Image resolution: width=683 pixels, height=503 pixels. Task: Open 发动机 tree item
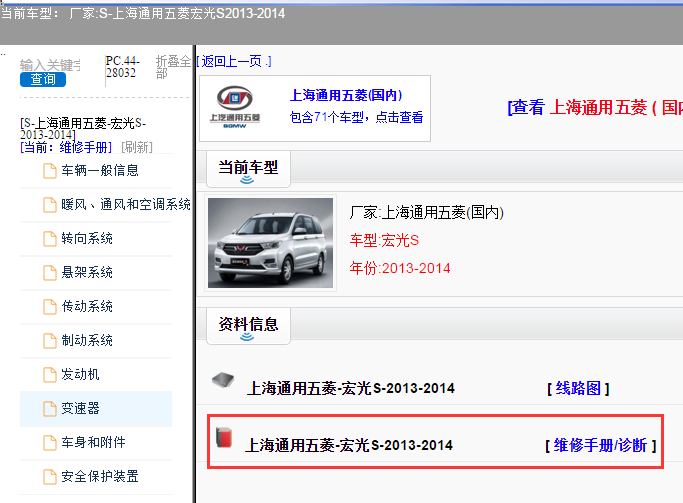click(80, 374)
